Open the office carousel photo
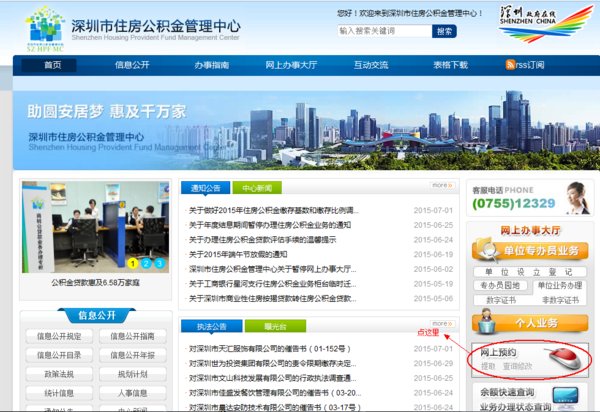The width and height of the screenshot is (600, 412). pyautogui.click(x=95, y=227)
